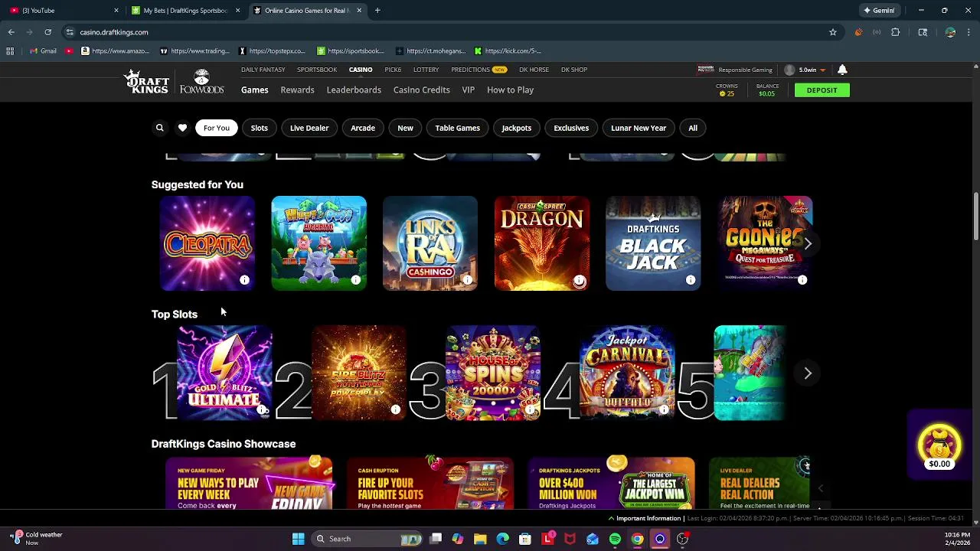The width and height of the screenshot is (980, 551).
Task: Expand the 5.0win account dropdown
Action: tap(822, 70)
